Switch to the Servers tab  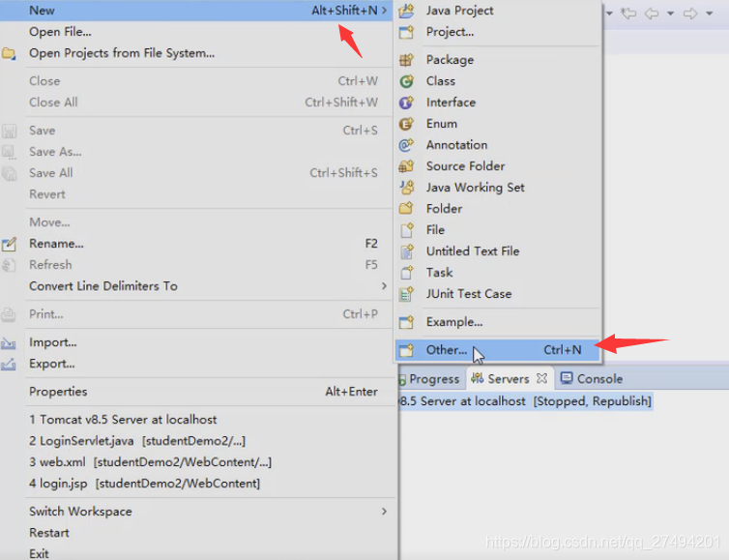(509, 378)
